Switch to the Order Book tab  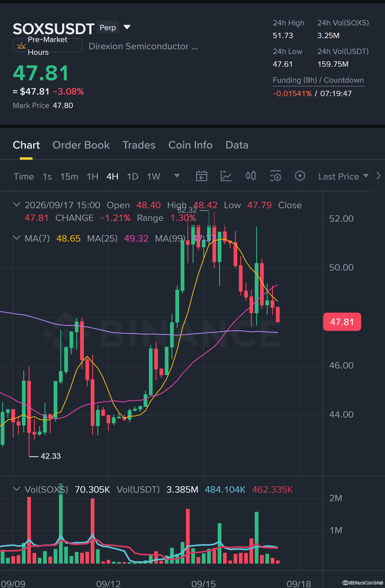pos(81,145)
